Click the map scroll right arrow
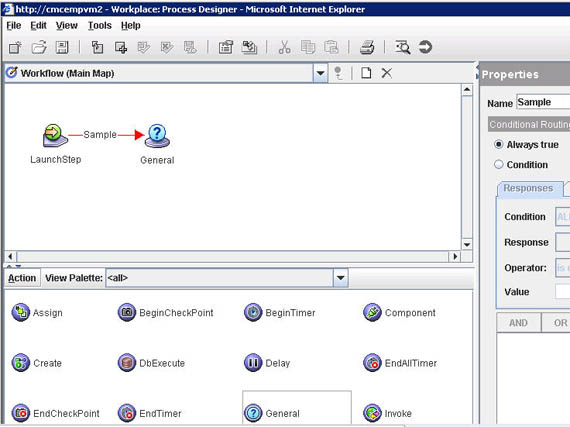 tap(455, 257)
